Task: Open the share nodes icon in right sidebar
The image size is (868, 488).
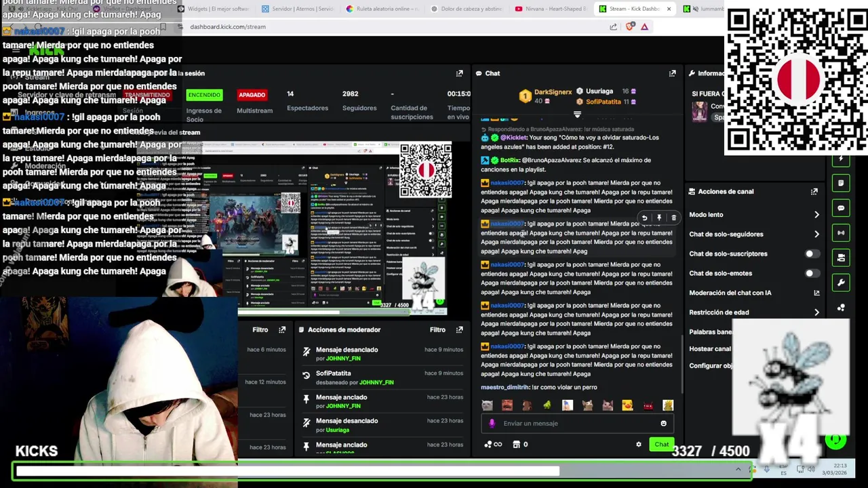Action: pyautogui.click(x=841, y=308)
